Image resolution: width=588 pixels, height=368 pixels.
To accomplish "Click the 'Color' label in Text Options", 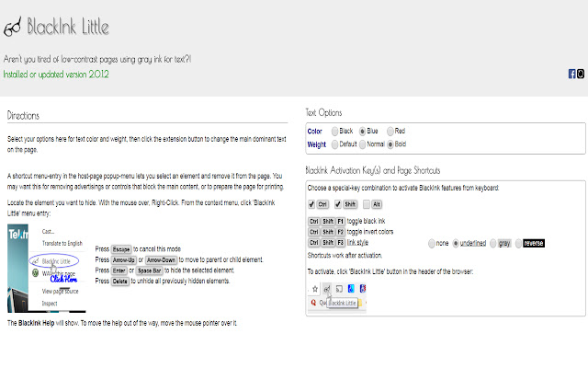I will (314, 132).
